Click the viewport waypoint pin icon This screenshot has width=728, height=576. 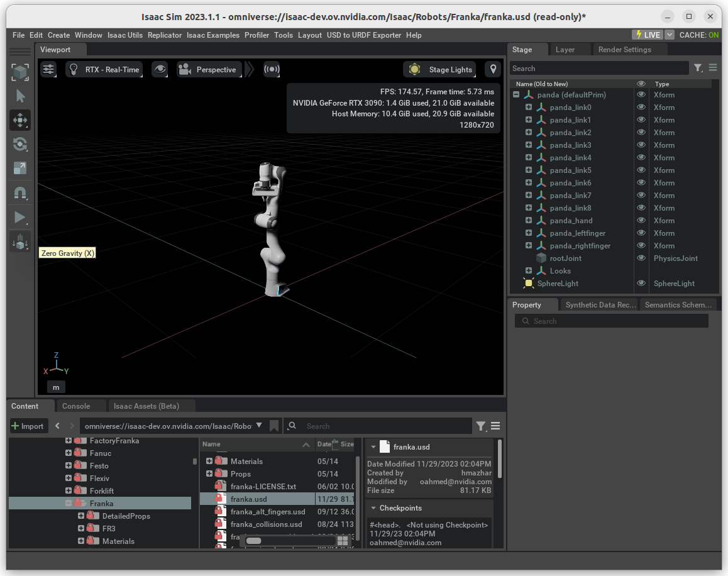tap(493, 70)
